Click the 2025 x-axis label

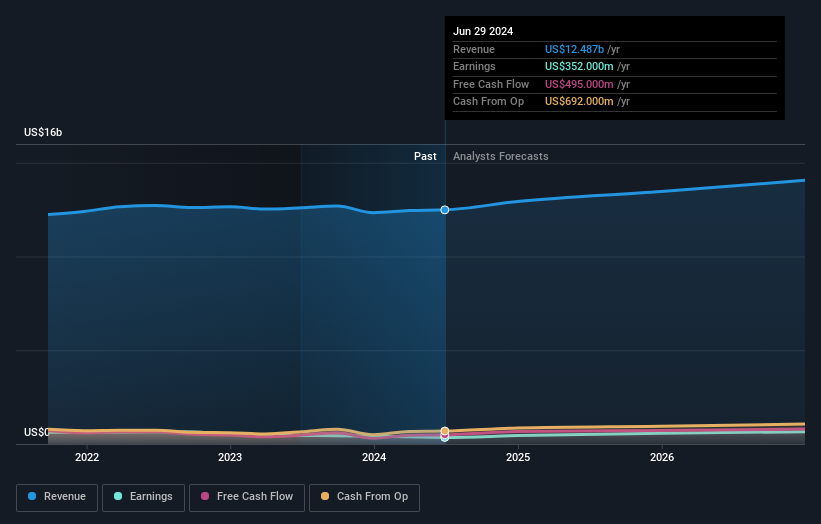[x=518, y=458]
